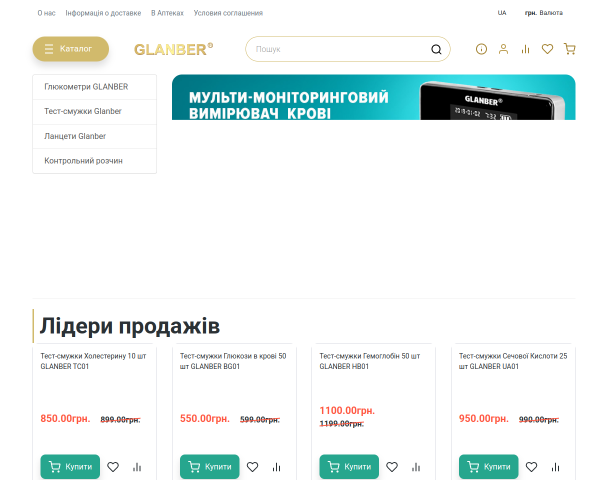Click the 1100.00грн. price
The height and width of the screenshot is (480, 600).
[347, 410]
